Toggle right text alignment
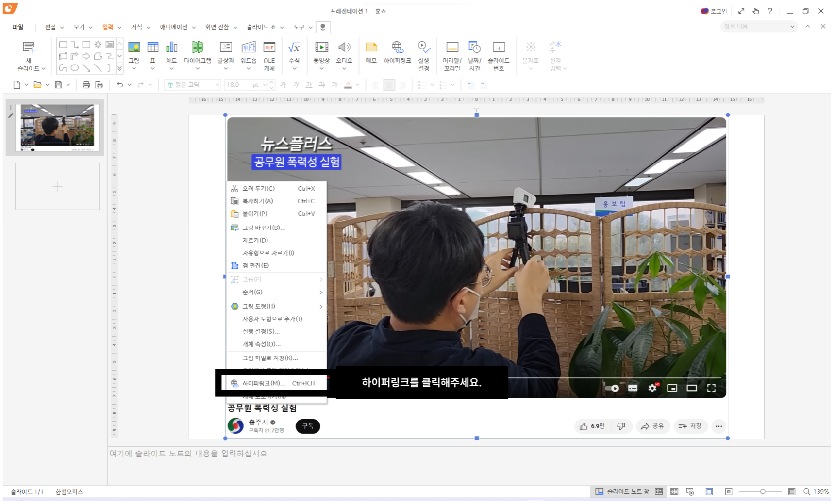The image size is (835, 504). click(402, 85)
